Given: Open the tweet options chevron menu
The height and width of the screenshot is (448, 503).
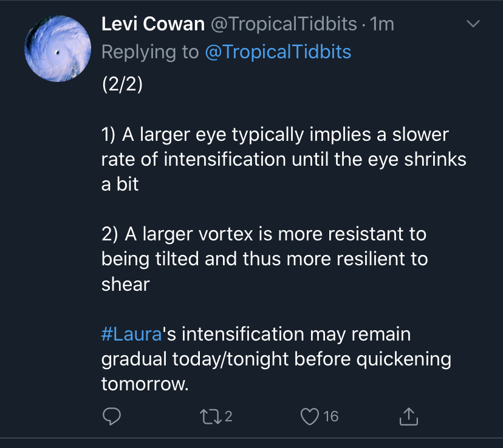Looking at the screenshot, I should [x=472, y=24].
